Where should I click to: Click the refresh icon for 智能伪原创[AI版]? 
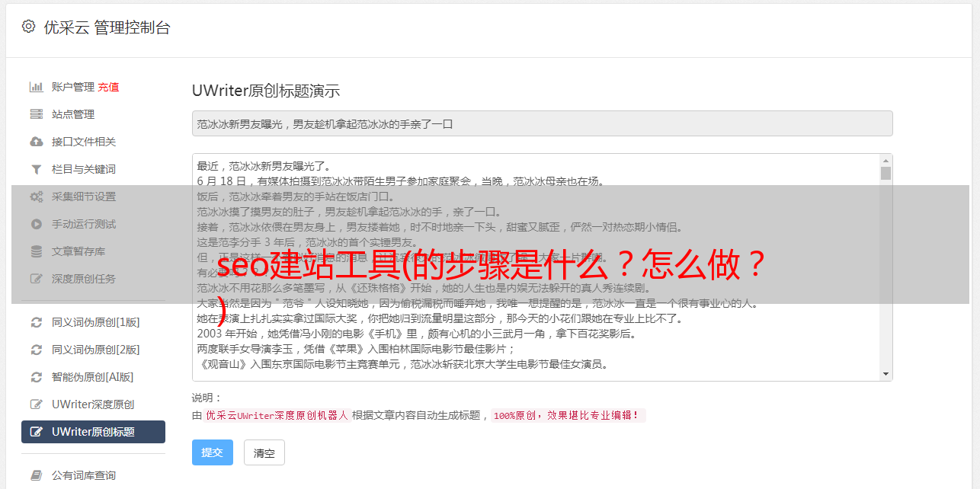point(36,377)
